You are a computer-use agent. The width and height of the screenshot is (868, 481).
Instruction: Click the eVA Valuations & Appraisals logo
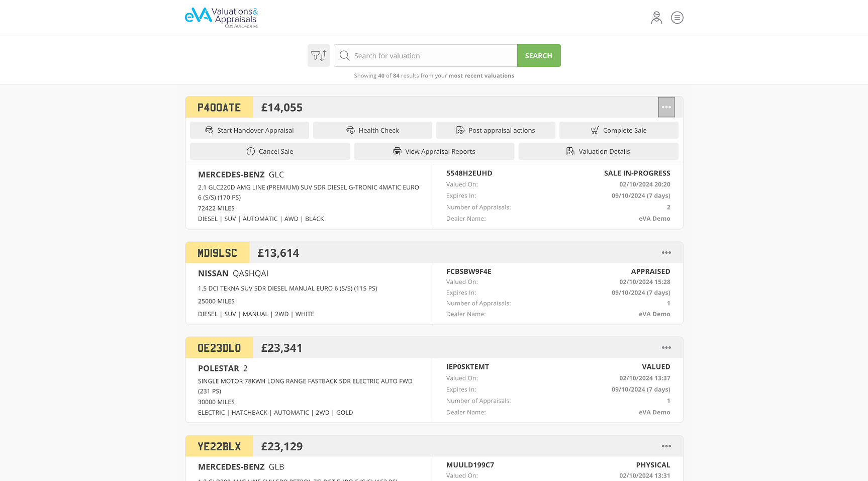coord(222,18)
